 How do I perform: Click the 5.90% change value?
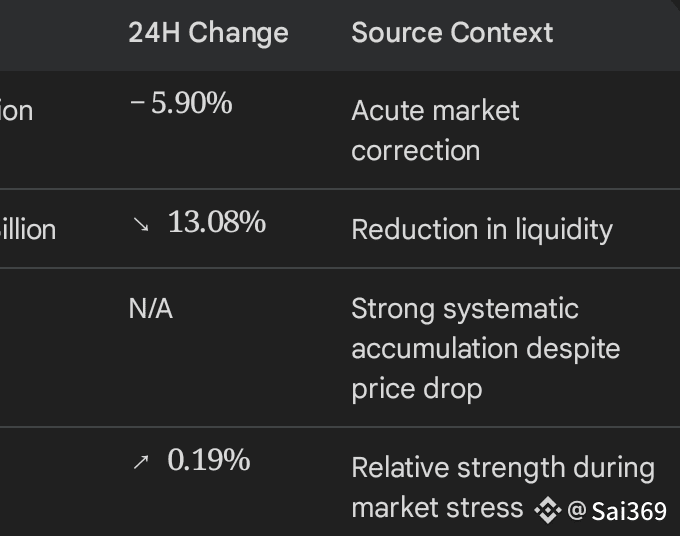pos(191,104)
